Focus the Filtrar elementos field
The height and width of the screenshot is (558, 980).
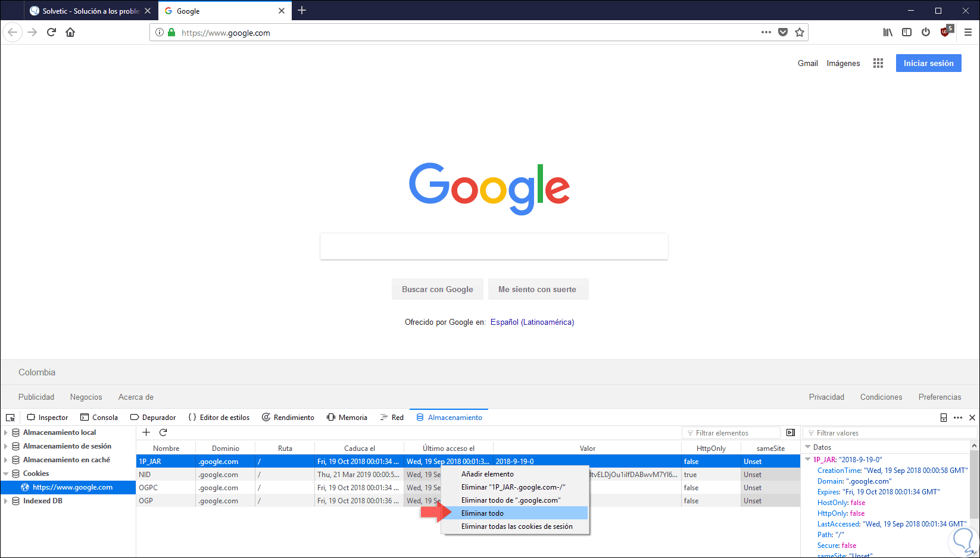(731, 432)
